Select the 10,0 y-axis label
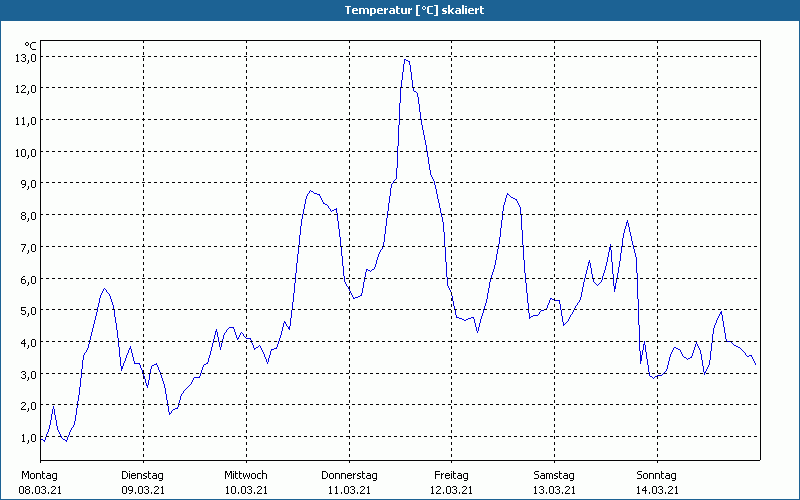The image size is (800, 500). pyautogui.click(x=26, y=153)
